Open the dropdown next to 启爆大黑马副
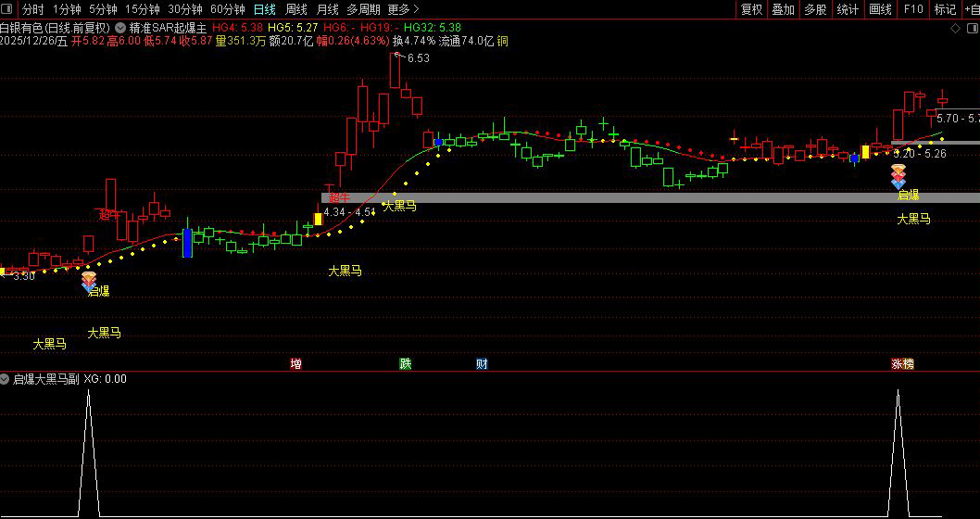 click(x=5, y=379)
